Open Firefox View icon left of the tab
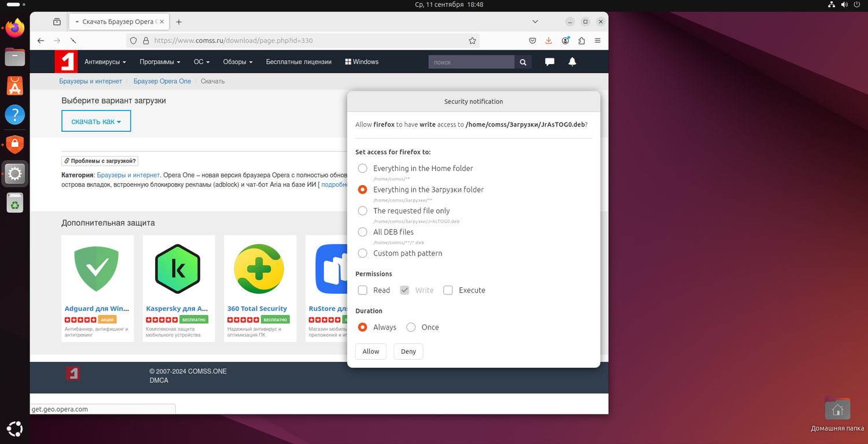Image resolution: width=868 pixels, height=444 pixels. click(57, 22)
